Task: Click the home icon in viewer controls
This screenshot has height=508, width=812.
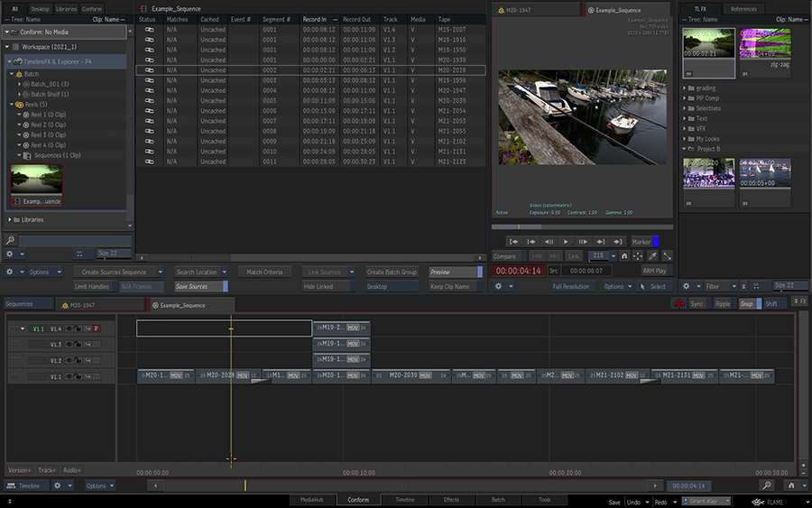Action: tap(623, 256)
